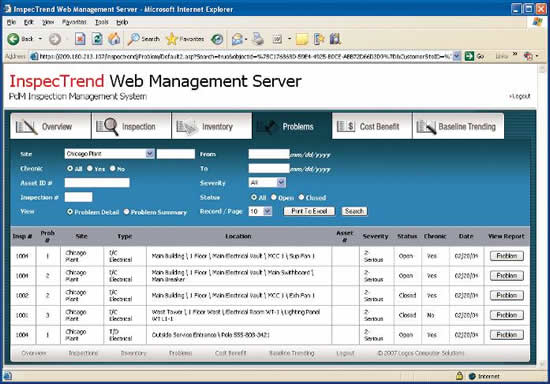Open the File menu
Viewport: 550px width, 384px height.
click(x=12, y=22)
